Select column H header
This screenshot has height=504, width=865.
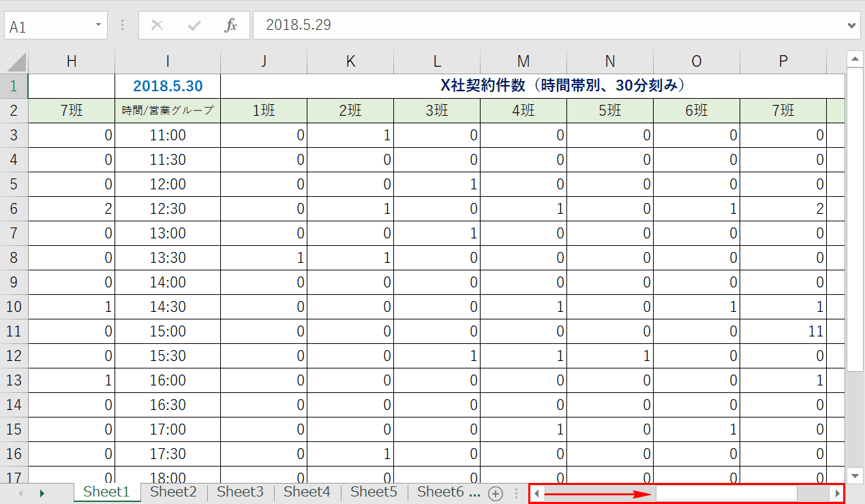[x=72, y=61]
